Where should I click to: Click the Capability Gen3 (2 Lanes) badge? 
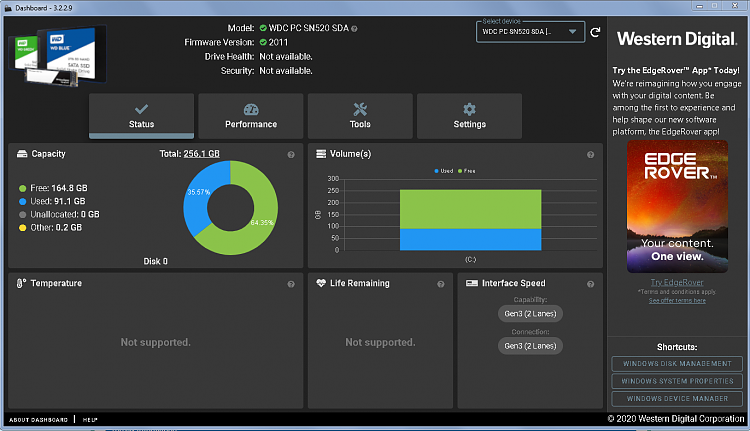(530, 314)
